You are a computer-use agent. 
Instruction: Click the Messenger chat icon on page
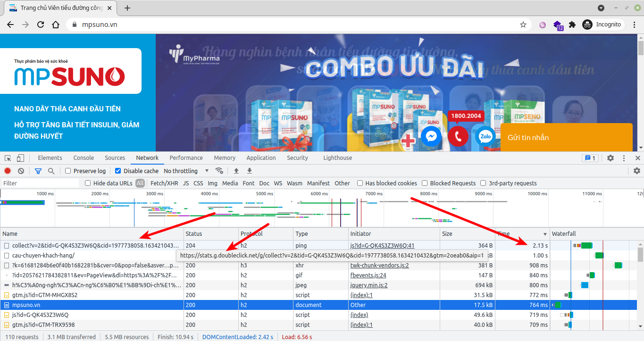click(431, 136)
